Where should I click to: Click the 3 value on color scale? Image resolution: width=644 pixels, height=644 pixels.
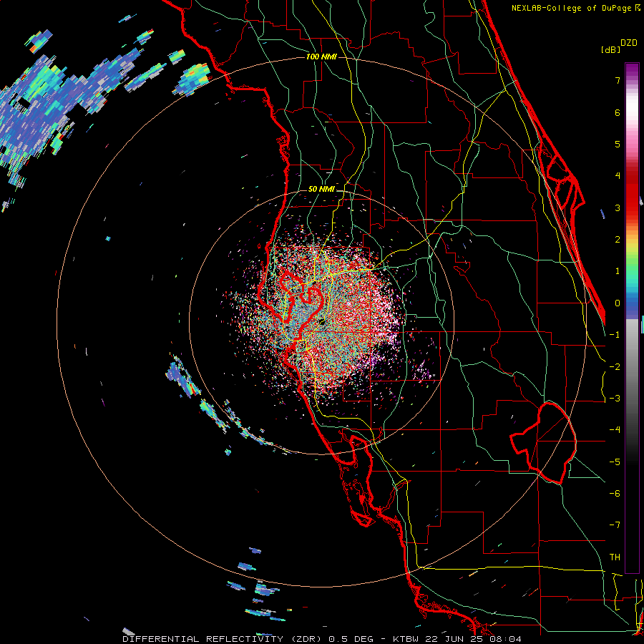click(618, 208)
